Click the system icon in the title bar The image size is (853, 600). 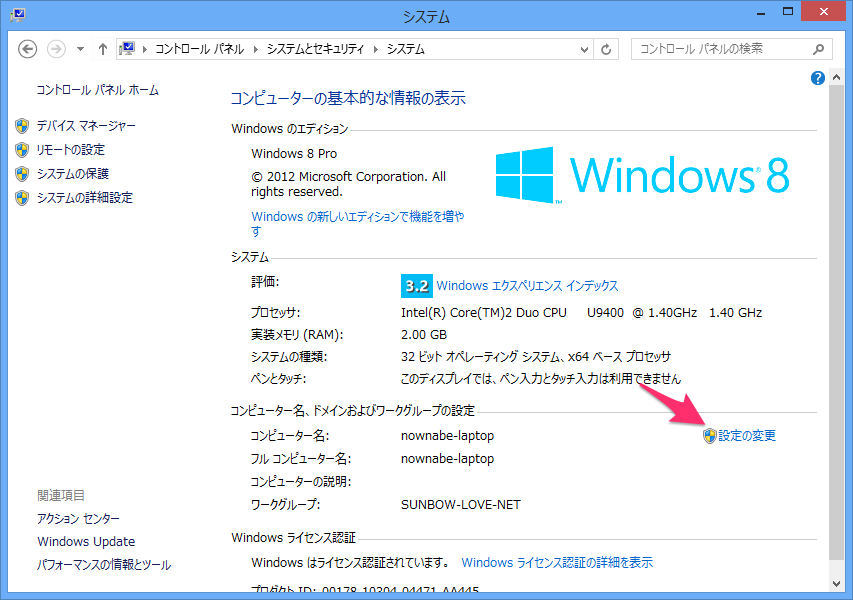(x=18, y=15)
